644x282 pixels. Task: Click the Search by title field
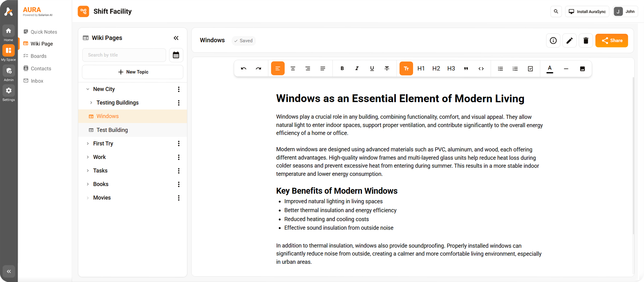pyautogui.click(x=124, y=55)
